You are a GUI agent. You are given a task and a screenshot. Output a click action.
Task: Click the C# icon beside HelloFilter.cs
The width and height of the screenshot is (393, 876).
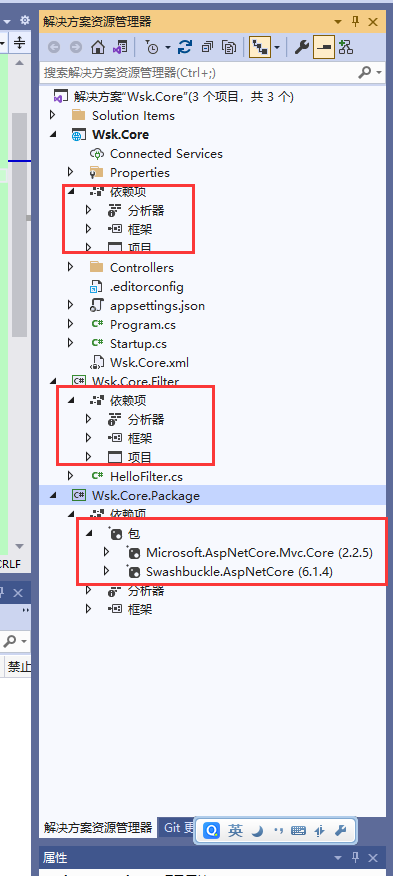[x=97, y=477]
